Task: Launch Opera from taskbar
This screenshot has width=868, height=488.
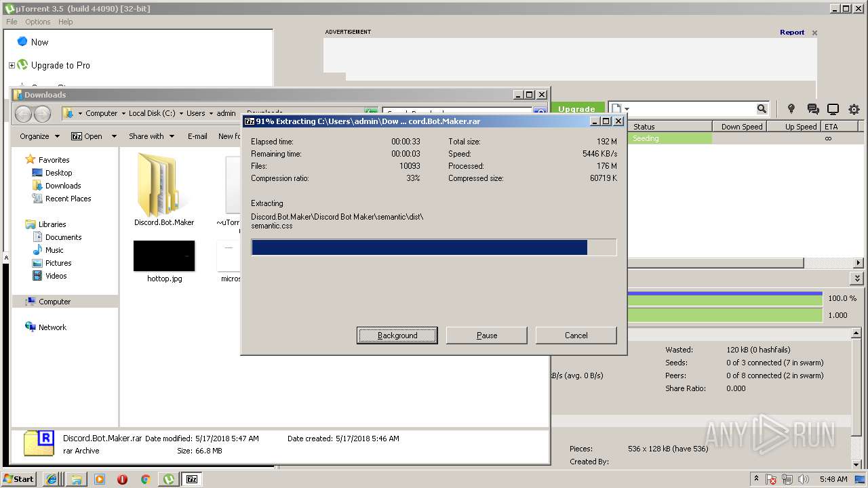Action: click(x=122, y=479)
